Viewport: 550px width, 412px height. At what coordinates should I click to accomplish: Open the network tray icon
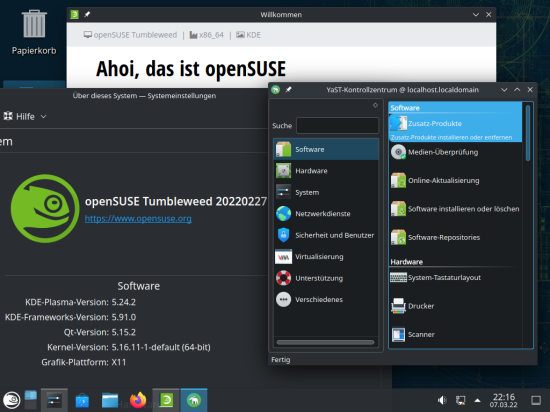pos(460,400)
